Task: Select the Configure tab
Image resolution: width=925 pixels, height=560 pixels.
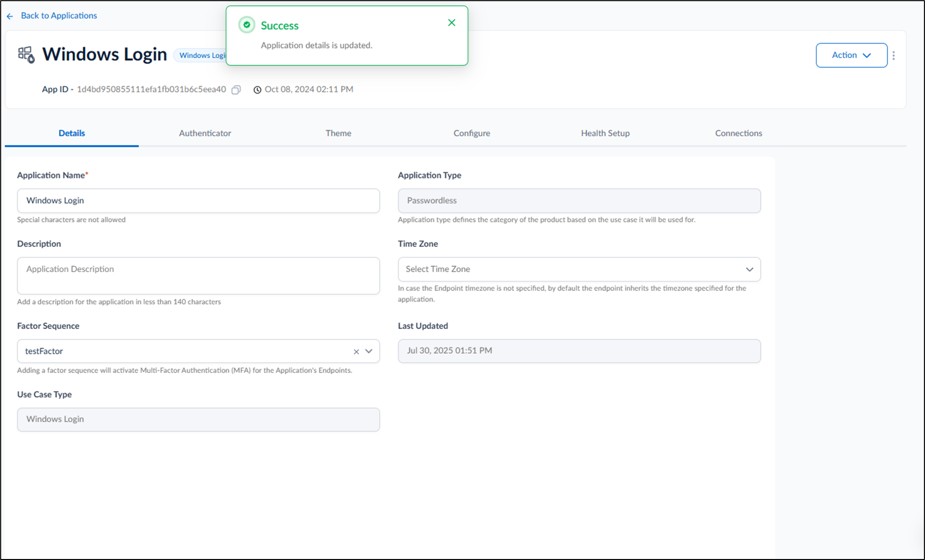Action: pos(472,133)
